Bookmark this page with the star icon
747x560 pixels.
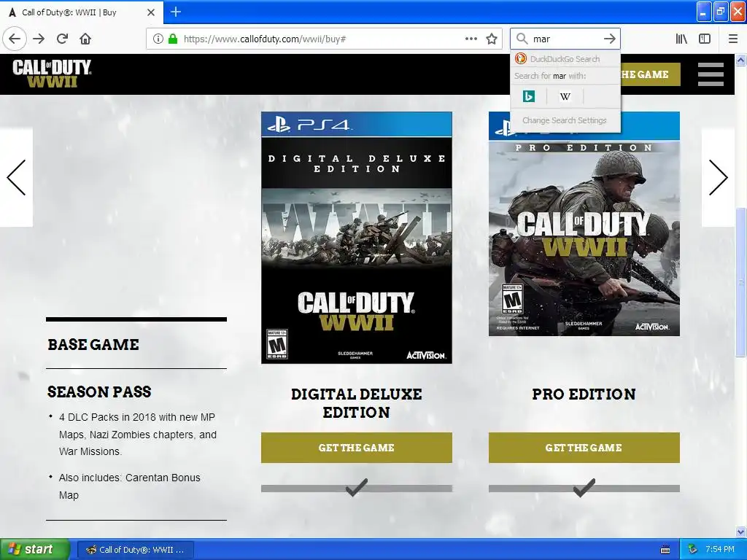coord(492,39)
